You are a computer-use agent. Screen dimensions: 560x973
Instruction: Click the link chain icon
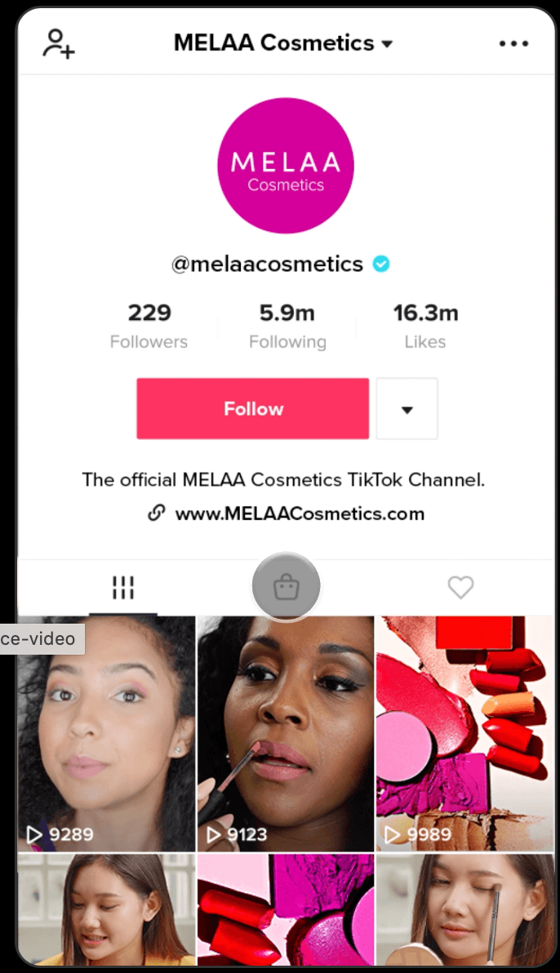coord(157,513)
